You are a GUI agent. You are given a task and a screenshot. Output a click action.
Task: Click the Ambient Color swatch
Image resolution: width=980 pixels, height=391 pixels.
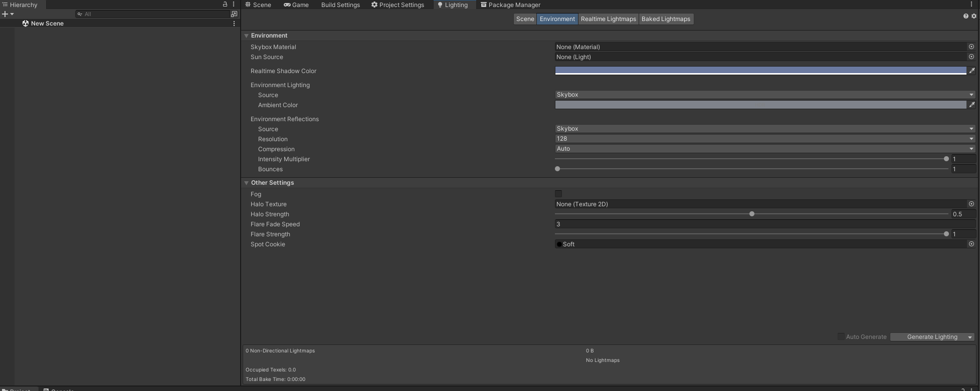point(760,105)
